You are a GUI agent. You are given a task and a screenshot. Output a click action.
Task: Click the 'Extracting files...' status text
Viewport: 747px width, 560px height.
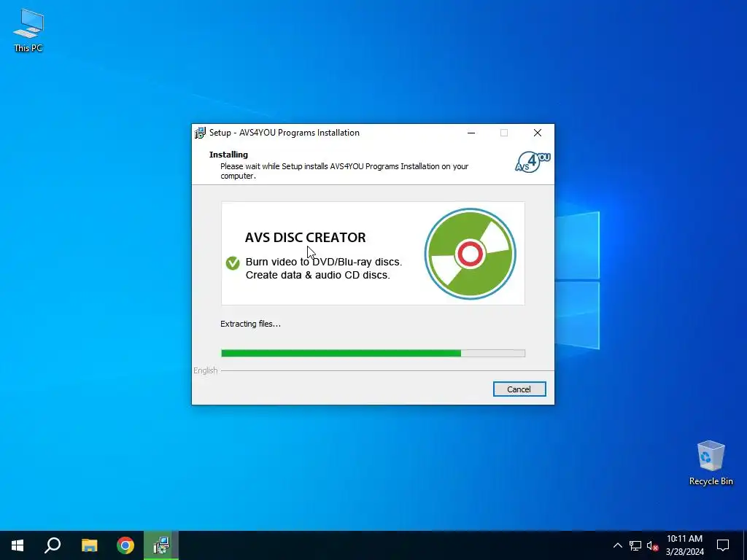(251, 324)
